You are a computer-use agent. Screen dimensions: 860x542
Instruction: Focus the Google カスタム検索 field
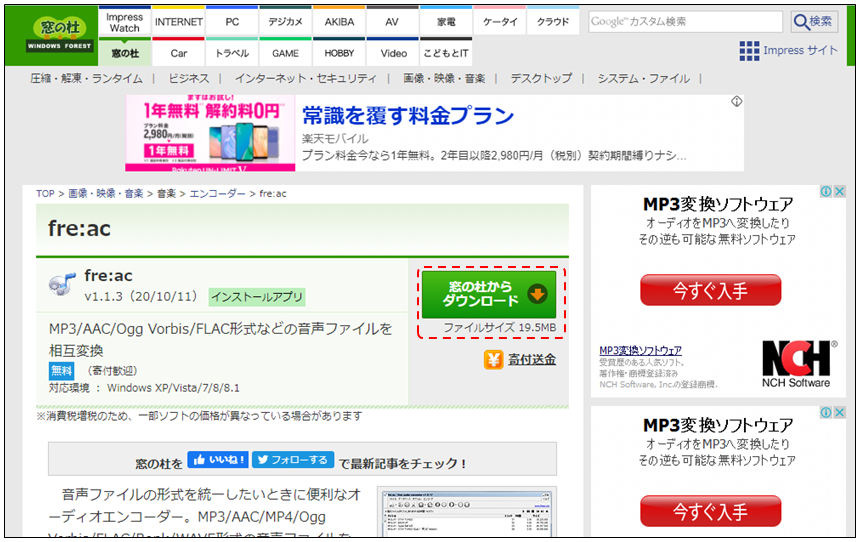685,21
